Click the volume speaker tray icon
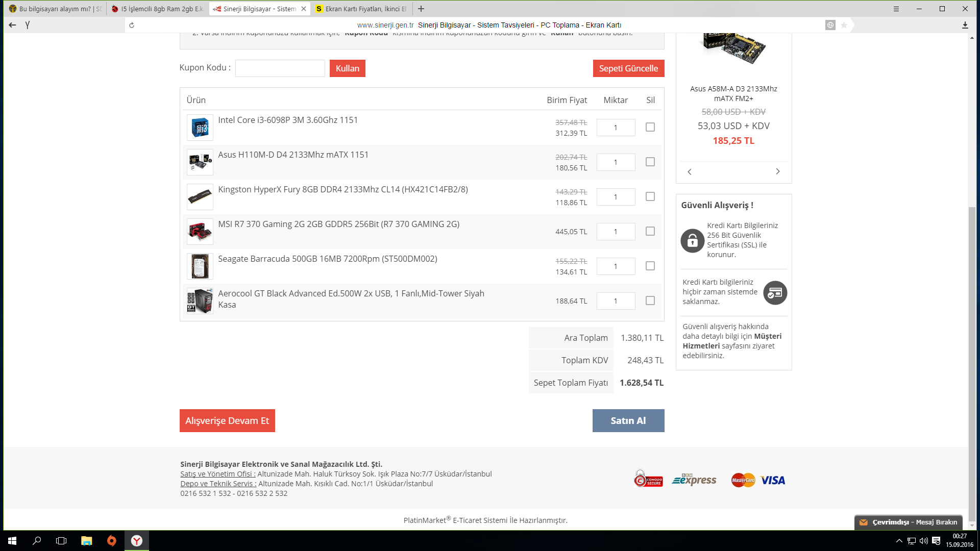 pos(923,541)
